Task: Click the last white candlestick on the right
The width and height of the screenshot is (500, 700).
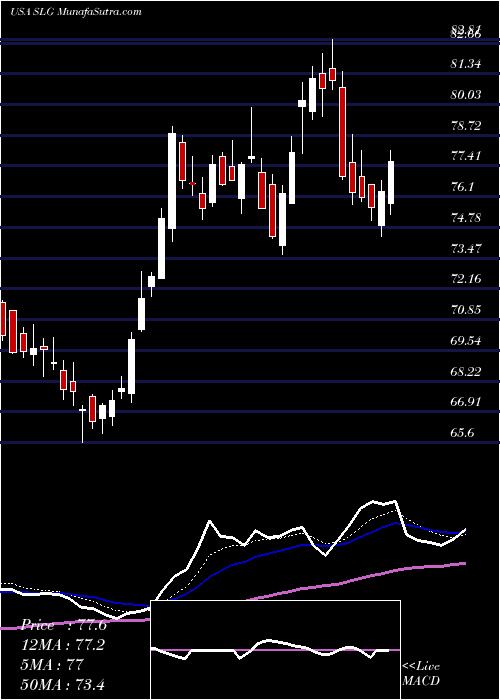Action: coord(391,182)
